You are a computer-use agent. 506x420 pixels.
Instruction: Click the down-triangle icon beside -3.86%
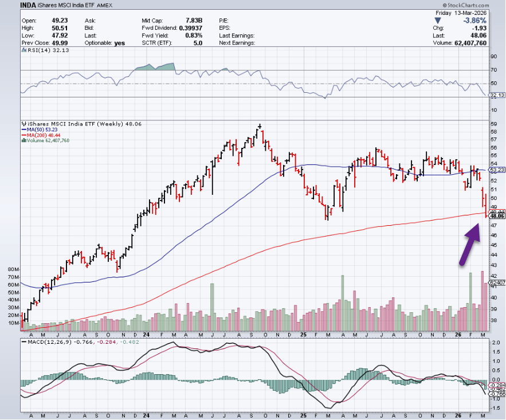[437, 21]
